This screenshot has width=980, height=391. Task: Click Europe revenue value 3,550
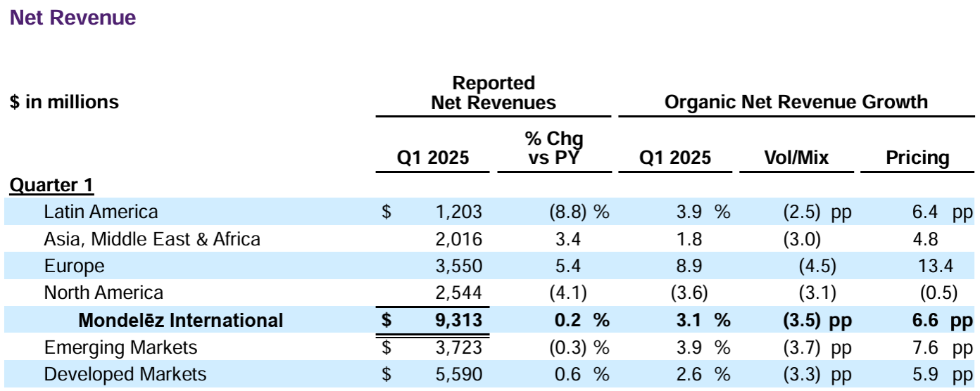pyautogui.click(x=459, y=266)
